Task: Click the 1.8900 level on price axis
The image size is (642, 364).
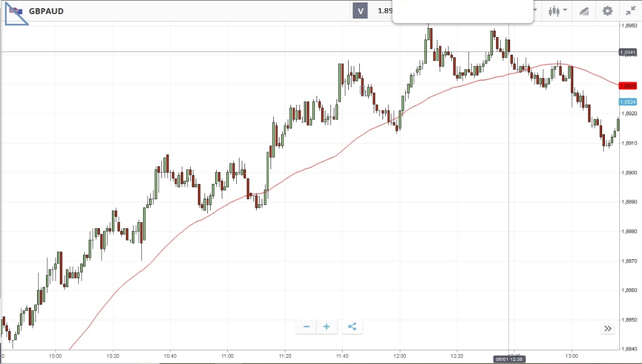Action: click(629, 173)
